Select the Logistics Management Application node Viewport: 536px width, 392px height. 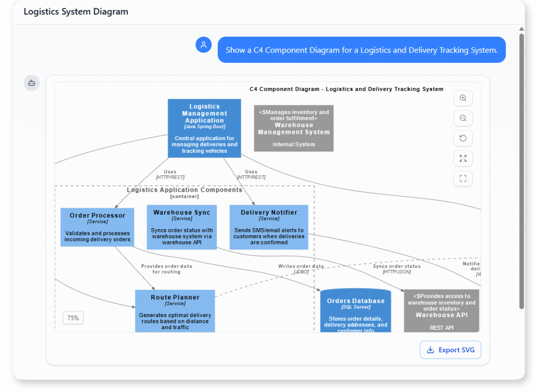(x=204, y=128)
